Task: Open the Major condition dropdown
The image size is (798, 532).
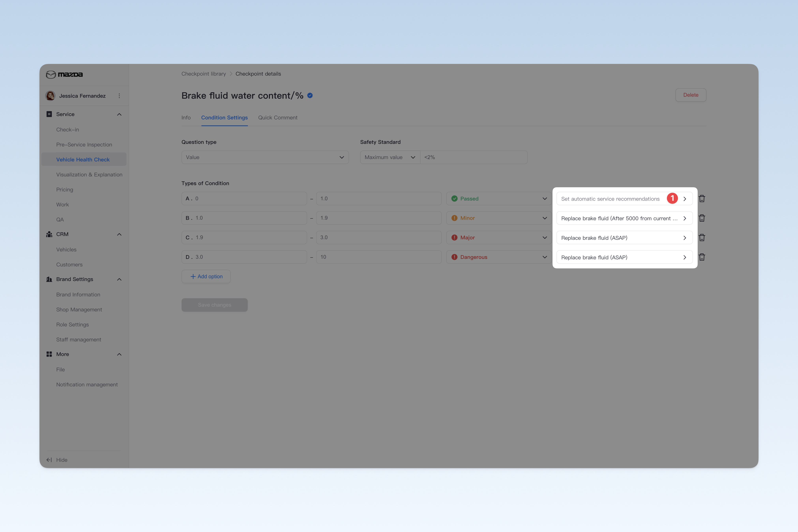Action: pyautogui.click(x=499, y=238)
